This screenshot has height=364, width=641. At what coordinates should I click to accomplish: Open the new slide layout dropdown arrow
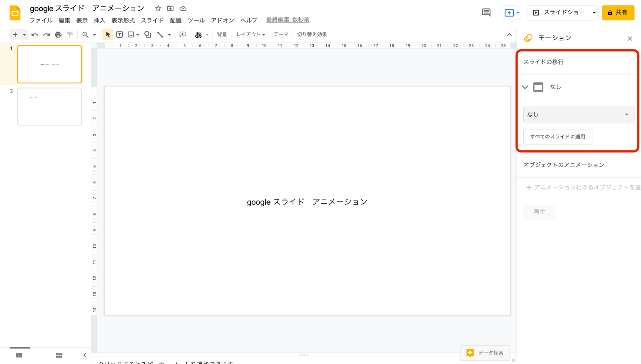click(24, 35)
